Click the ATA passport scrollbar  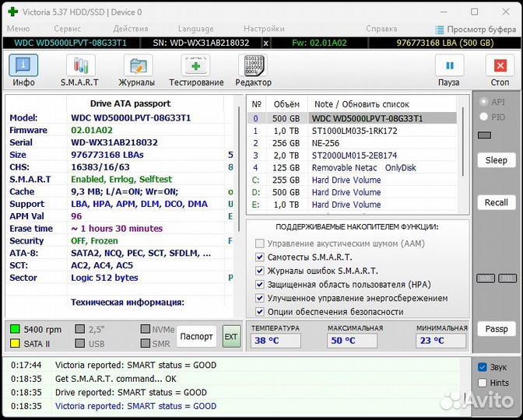coord(238,170)
